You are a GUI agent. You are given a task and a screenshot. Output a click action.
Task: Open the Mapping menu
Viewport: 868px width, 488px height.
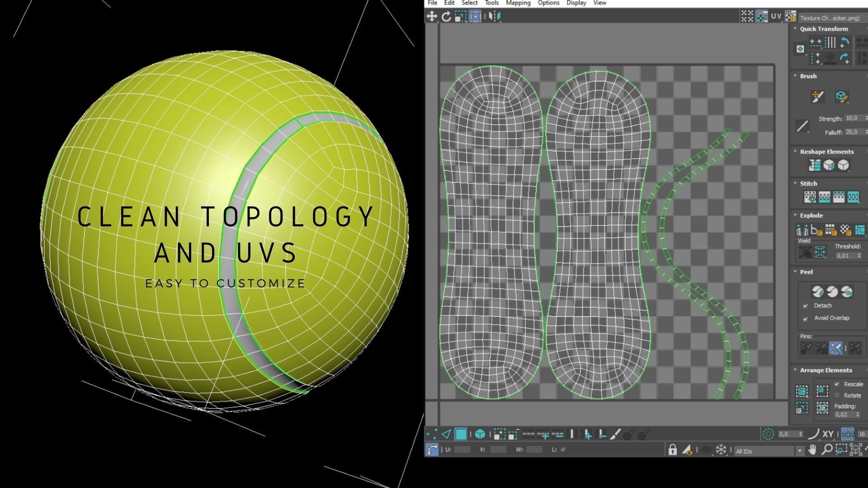pos(518,3)
